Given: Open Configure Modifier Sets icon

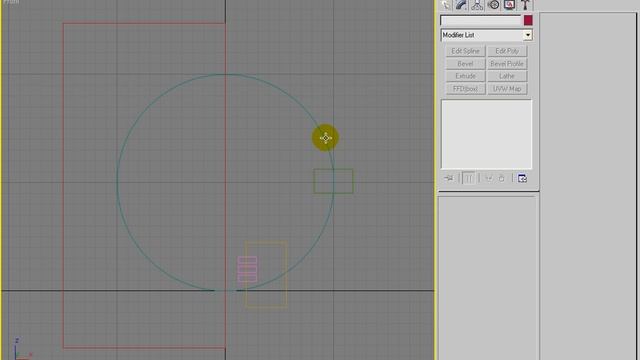Looking at the screenshot, I should click(x=522, y=178).
